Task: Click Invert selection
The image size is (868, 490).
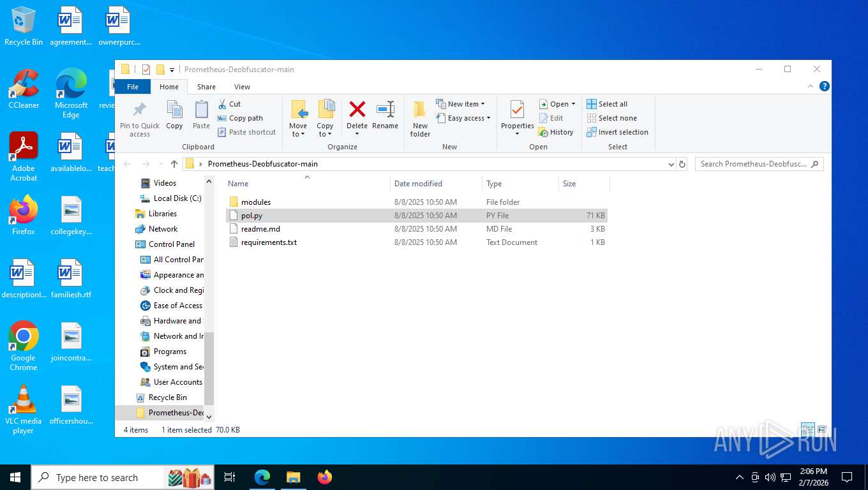Action: (617, 132)
